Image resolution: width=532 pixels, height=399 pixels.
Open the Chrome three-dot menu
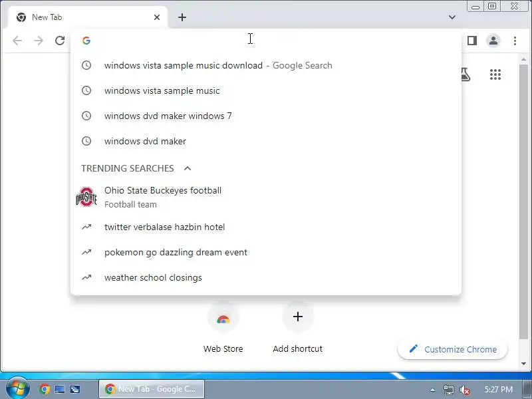515,41
